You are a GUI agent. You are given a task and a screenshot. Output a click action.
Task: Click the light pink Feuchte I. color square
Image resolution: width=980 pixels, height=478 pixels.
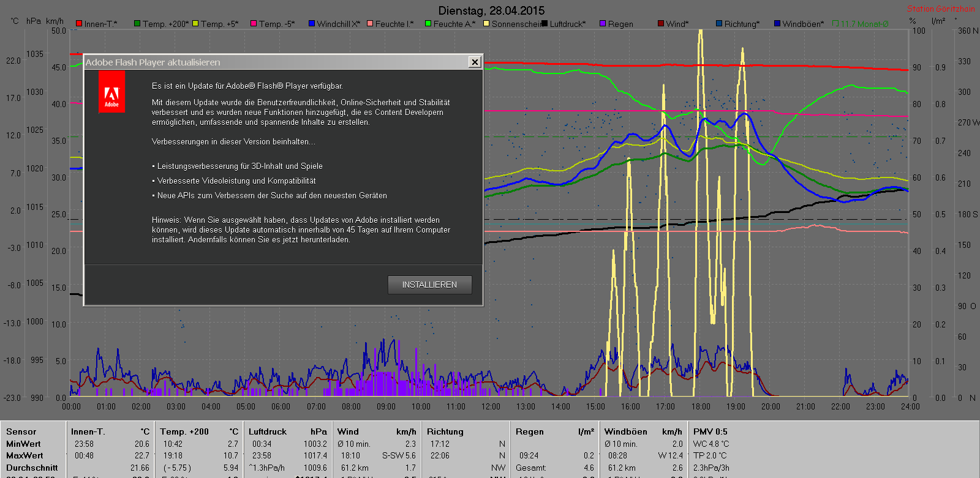[x=370, y=24]
